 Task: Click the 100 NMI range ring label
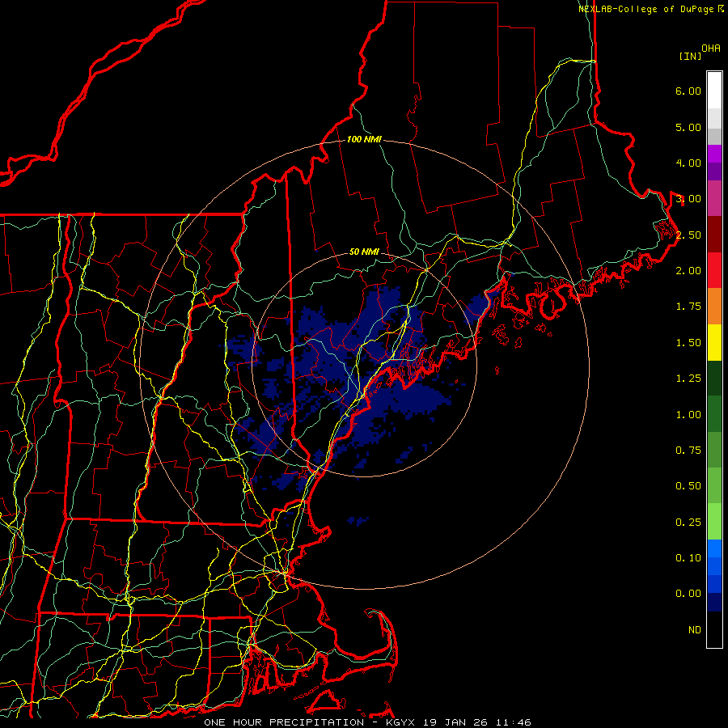(364, 139)
